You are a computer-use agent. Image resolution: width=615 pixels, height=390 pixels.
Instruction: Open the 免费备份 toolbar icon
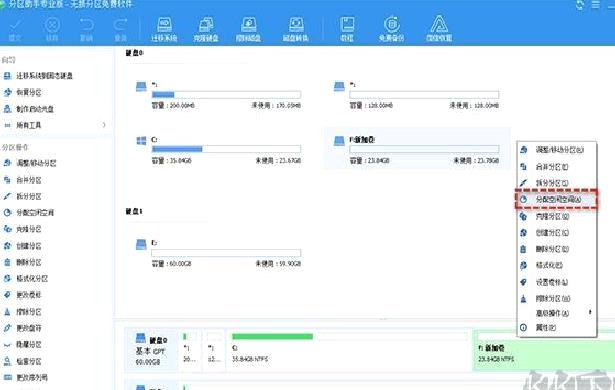pyautogui.click(x=391, y=29)
